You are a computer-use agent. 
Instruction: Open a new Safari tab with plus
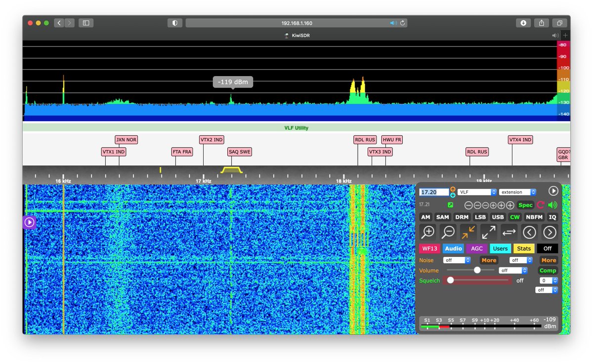point(565,36)
